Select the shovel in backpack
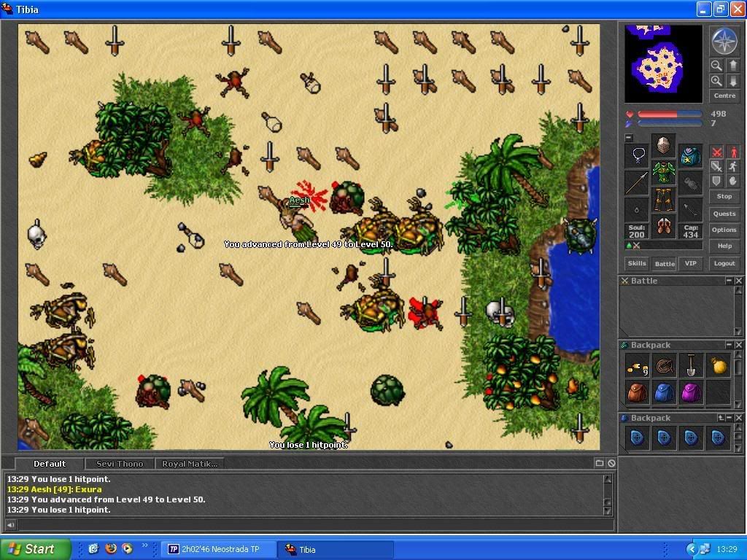The width and height of the screenshot is (747, 560). point(692,366)
